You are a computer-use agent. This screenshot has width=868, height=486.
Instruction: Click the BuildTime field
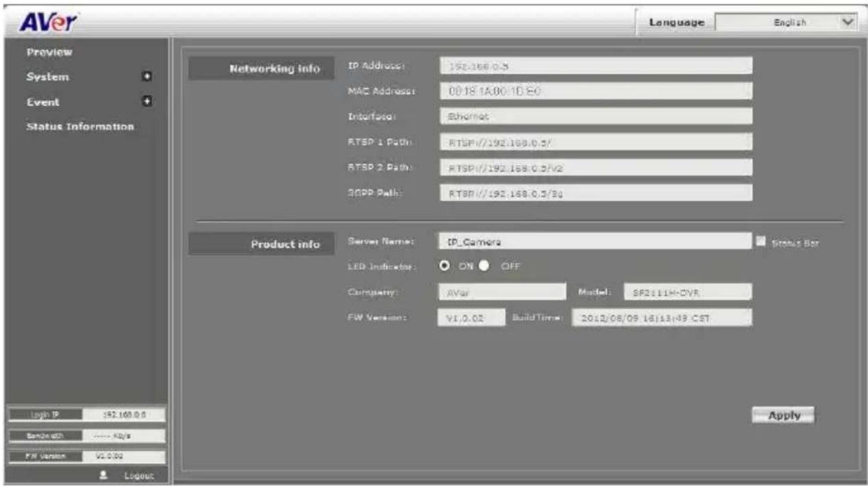662,317
